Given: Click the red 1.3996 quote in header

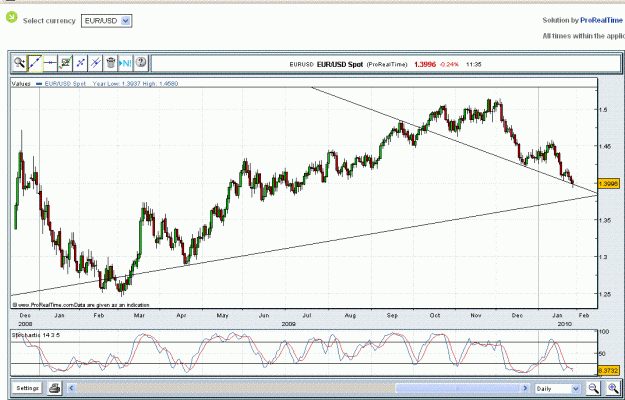Looking at the screenshot, I should pyautogui.click(x=425, y=64).
